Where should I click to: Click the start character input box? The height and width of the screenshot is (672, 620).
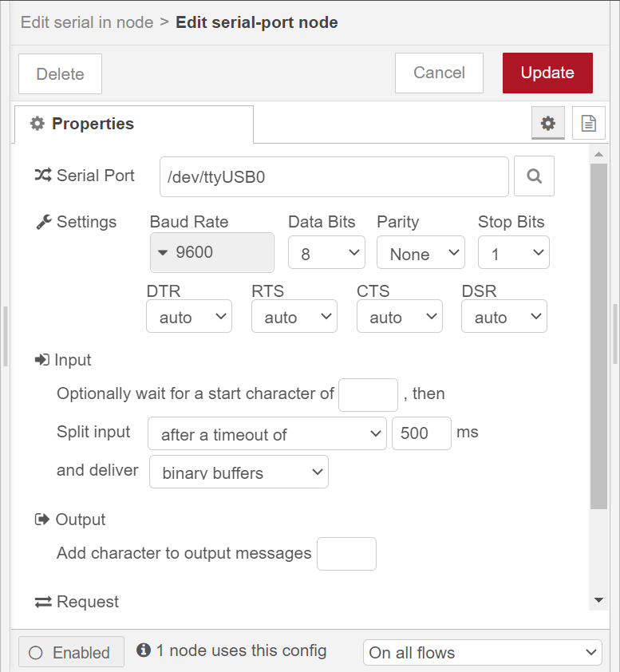pos(368,395)
